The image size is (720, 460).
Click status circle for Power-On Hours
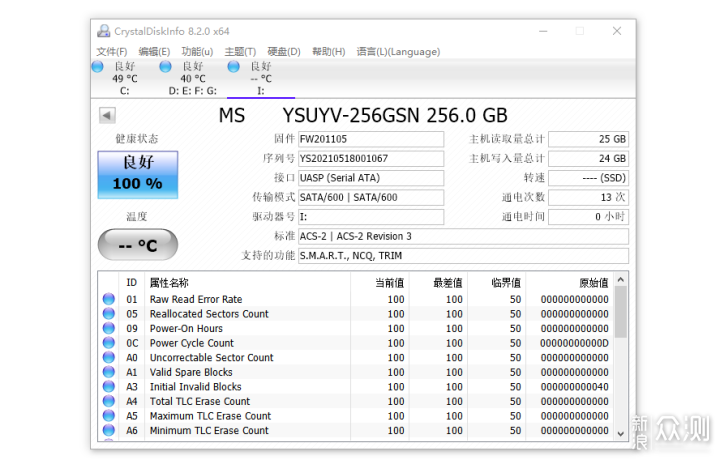click(x=109, y=328)
